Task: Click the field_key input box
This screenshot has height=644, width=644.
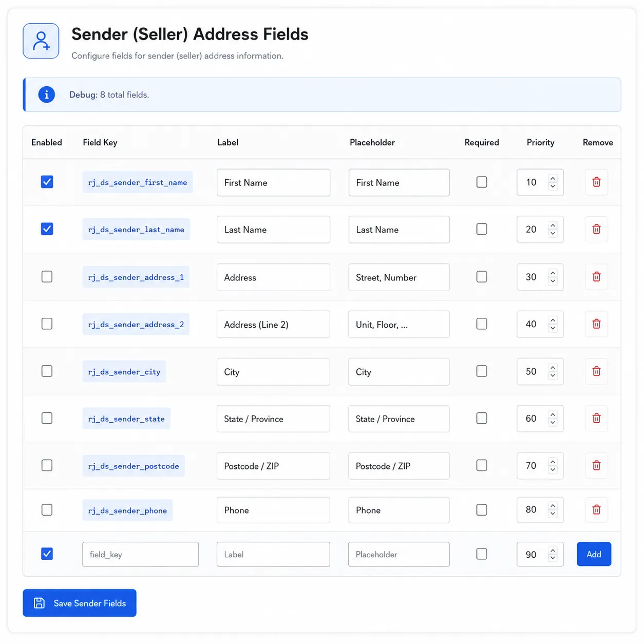Action: (x=140, y=554)
